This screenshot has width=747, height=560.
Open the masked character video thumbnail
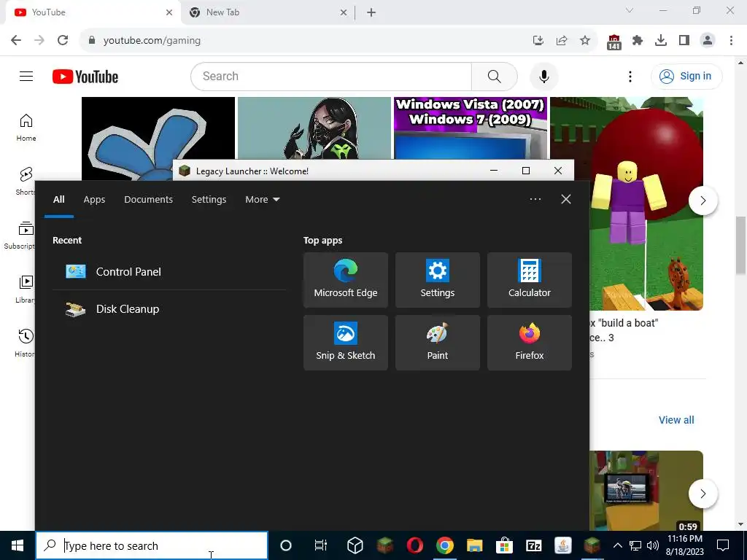click(x=314, y=128)
